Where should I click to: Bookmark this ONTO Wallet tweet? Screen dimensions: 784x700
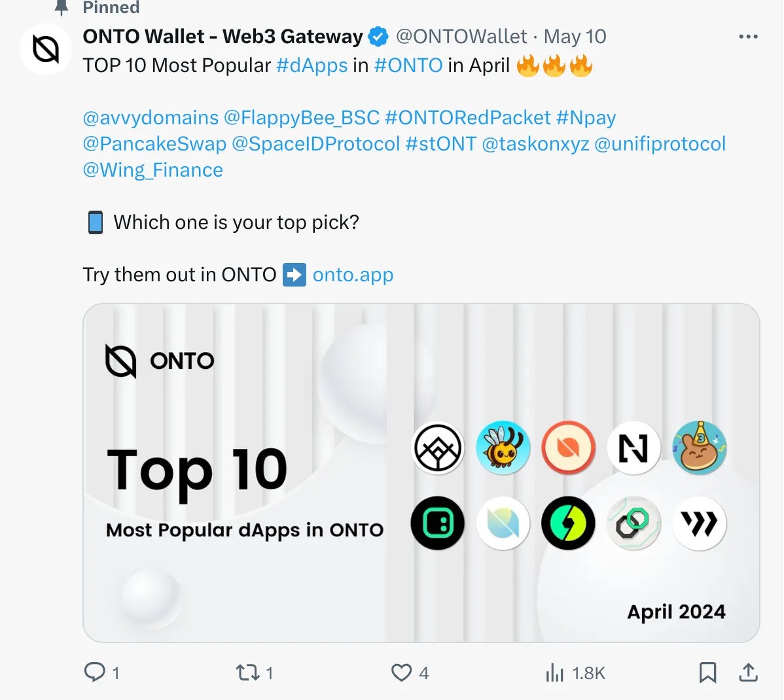click(x=707, y=672)
